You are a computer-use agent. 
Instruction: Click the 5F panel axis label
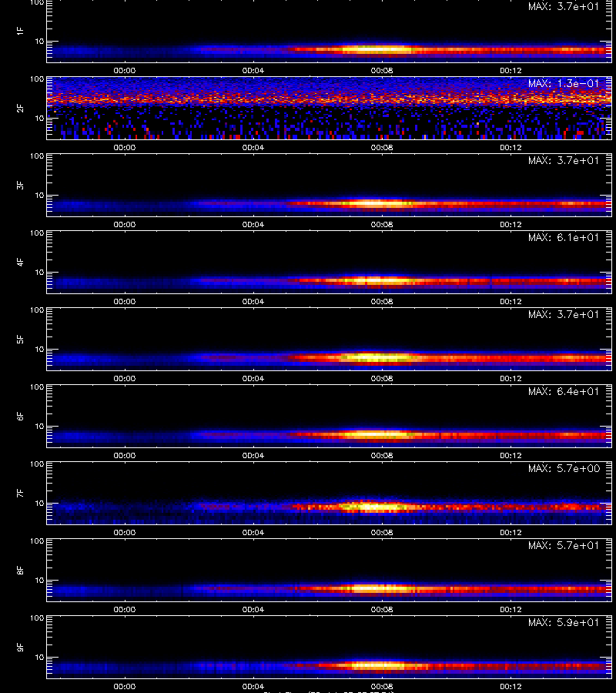pyautogui.click(x=20, y=339)
